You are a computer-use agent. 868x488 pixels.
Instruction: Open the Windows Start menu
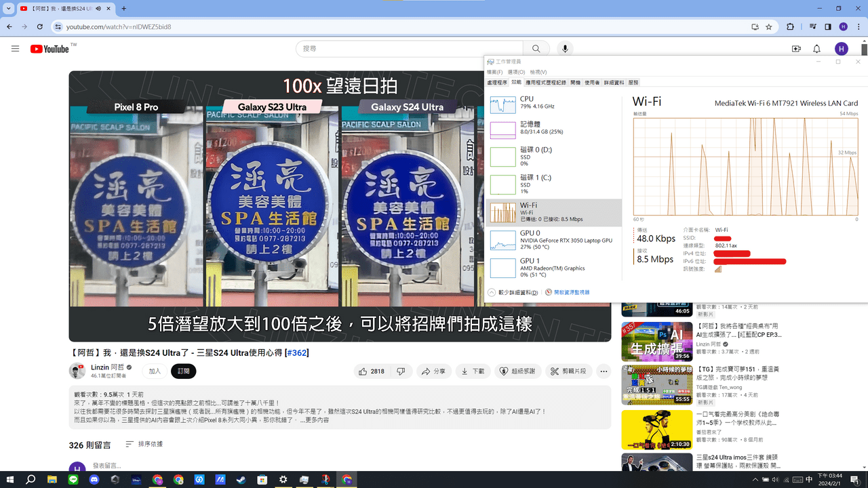(x=10, y=479)
